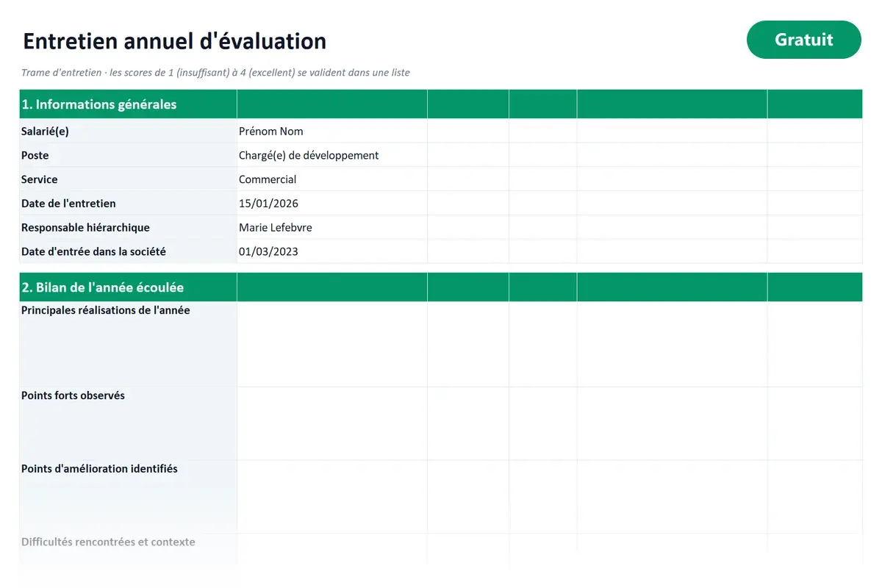Click 'Principales réalisations de l'année' label
This screenshot has width=882, height=588.
pos(106,310)
